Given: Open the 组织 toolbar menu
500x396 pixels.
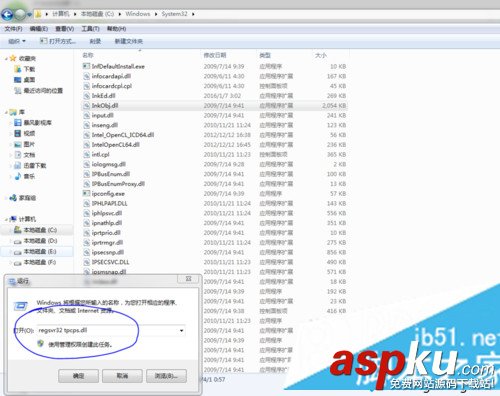Looking at the screenshot, I should [17, 41].
